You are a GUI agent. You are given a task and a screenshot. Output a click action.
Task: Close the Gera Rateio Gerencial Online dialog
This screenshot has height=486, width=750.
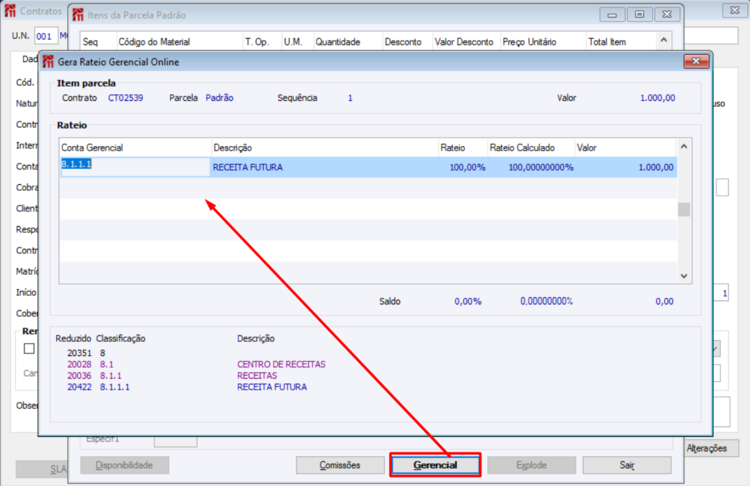coord(696,61)
